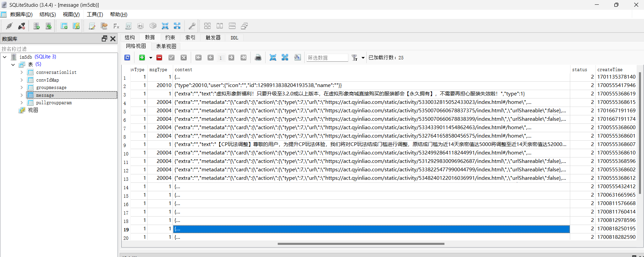
Task: Click the add database icon
Action: point(37,26)
